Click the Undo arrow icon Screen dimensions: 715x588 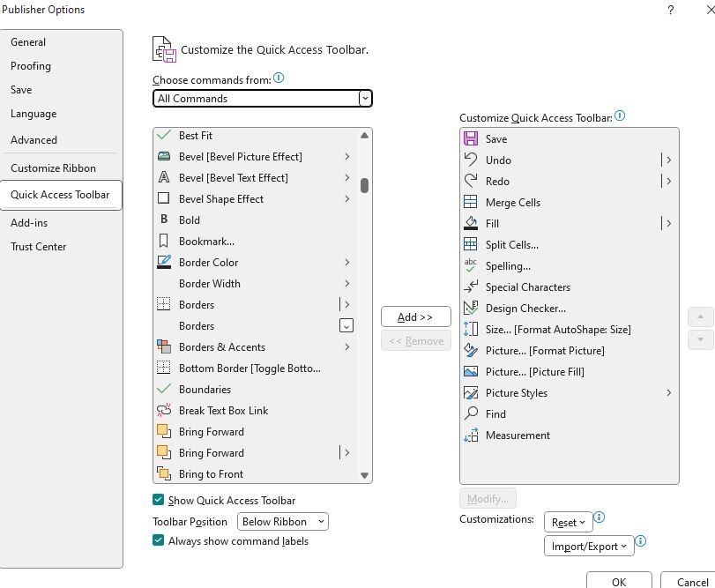pyautogui.click(x=471, y=160)
